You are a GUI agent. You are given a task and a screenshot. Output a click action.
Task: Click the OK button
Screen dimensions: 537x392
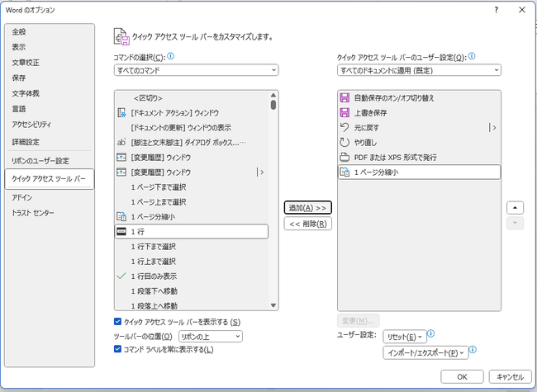[x=462, y=376]
